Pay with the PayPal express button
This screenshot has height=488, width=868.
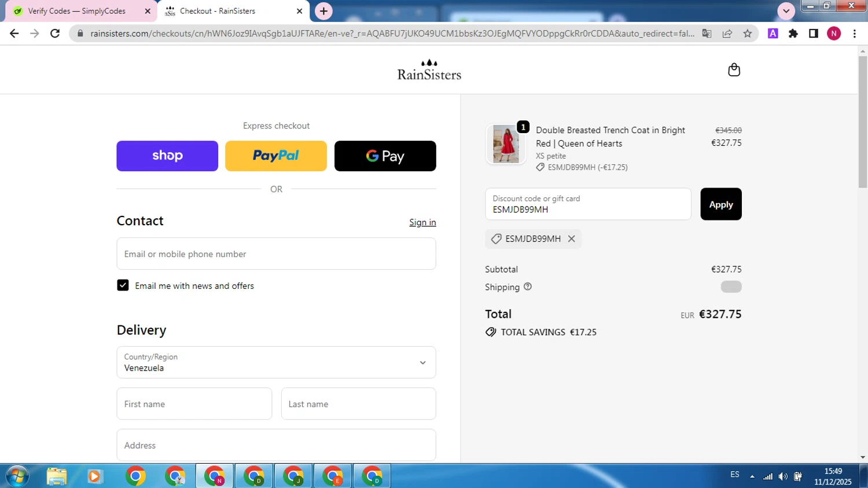coord(276,156)
